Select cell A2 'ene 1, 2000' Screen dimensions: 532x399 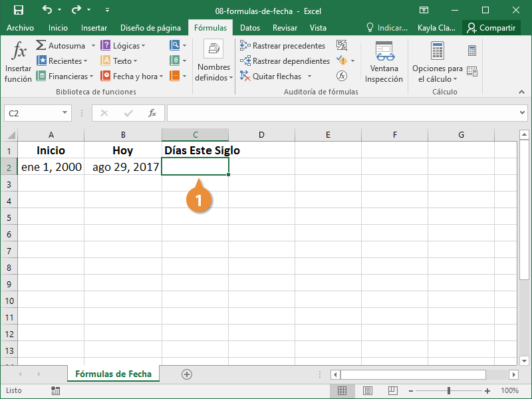click(51, 167)
